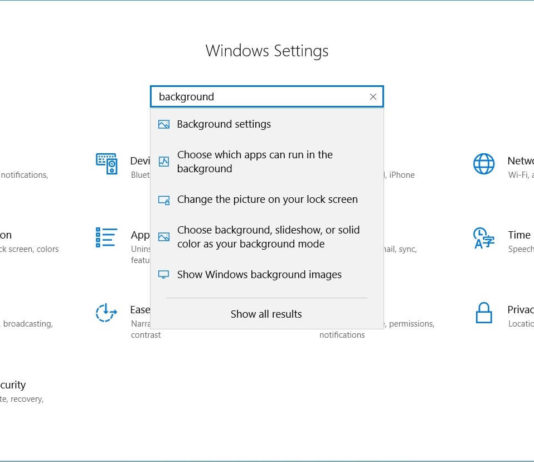Click the monitor icon beside Show Windows background images

coord(163,275)
